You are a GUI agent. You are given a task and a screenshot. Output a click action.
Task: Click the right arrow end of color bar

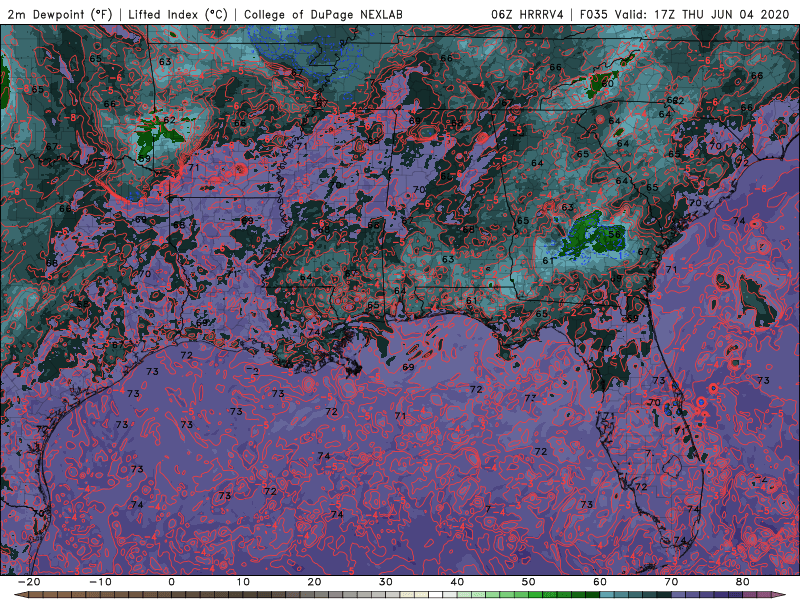pos(780,594)
